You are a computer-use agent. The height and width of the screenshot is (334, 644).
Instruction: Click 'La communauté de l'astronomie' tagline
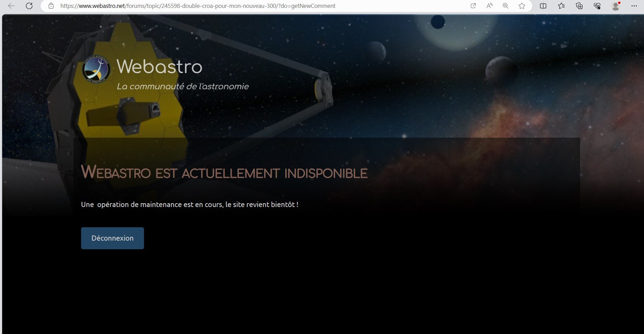click(182, 87)
